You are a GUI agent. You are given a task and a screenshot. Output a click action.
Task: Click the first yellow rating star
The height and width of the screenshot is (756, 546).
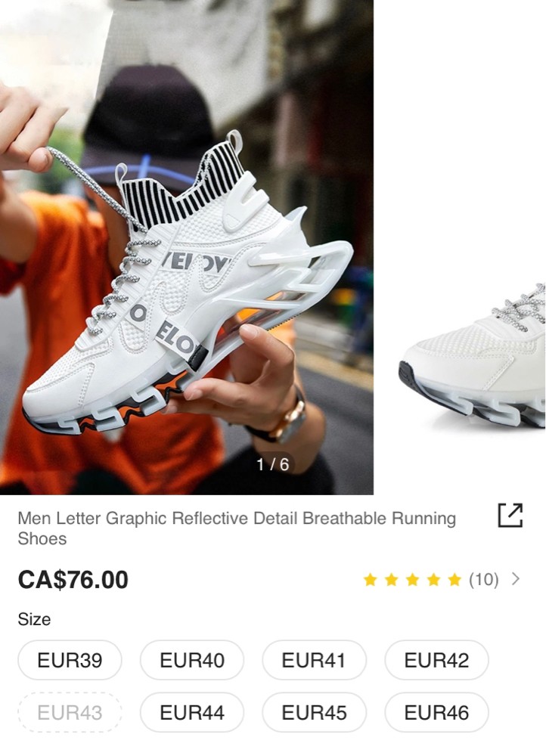tap(370, 579)
